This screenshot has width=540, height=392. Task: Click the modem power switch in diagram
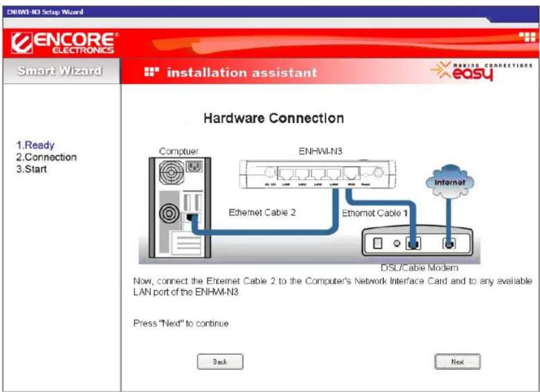point(378,243)
